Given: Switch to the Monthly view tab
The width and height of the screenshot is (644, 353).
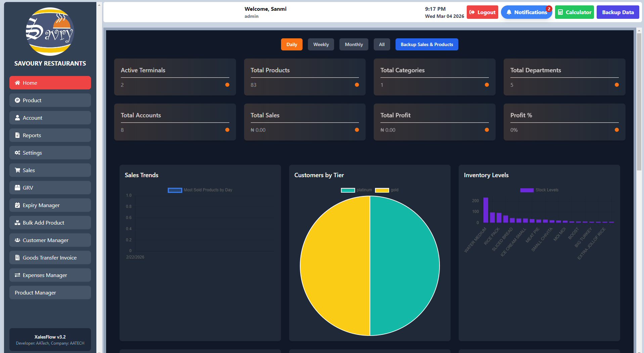Looking at the screenshot, I should click(x=354, y=44).
